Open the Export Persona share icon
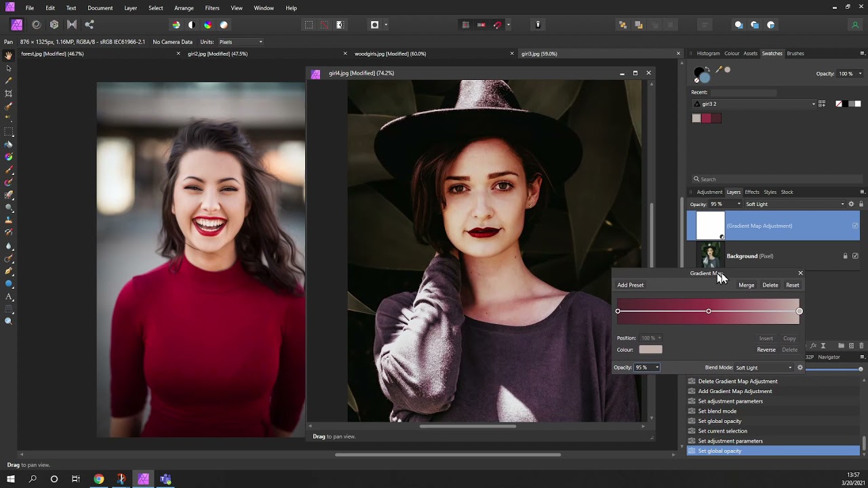 [90, 24]
